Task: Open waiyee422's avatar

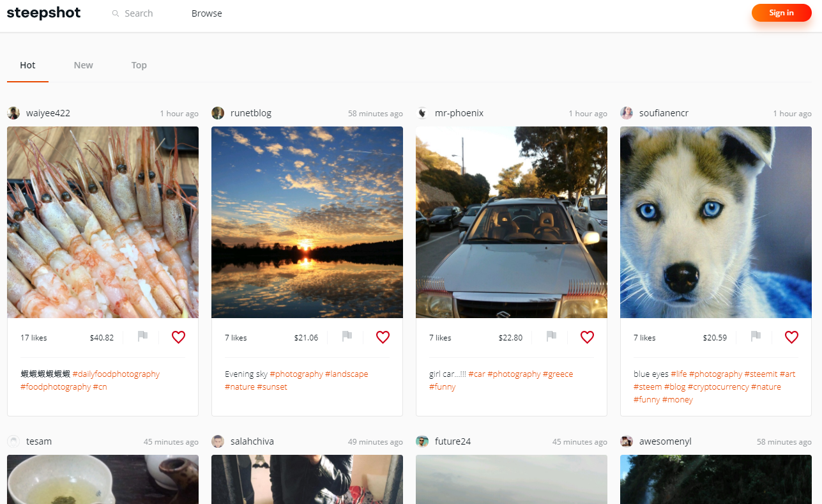Action: [13, 113]
